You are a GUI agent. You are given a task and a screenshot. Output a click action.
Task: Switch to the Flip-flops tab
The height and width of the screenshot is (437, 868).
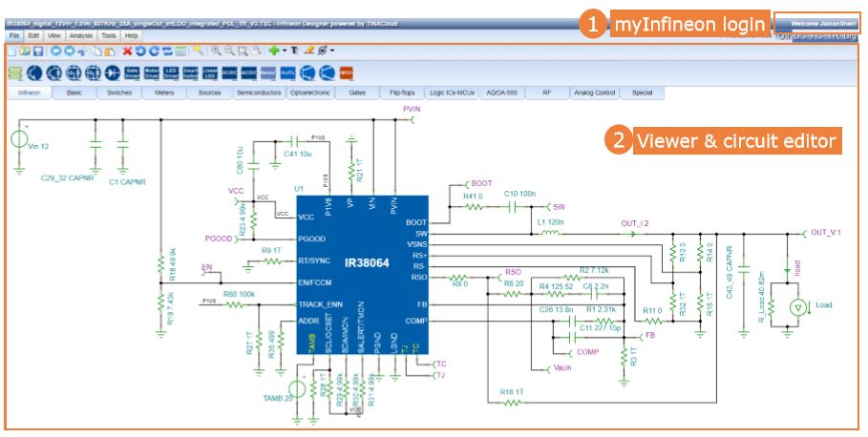pyautogui.click(x=402, y=93)
